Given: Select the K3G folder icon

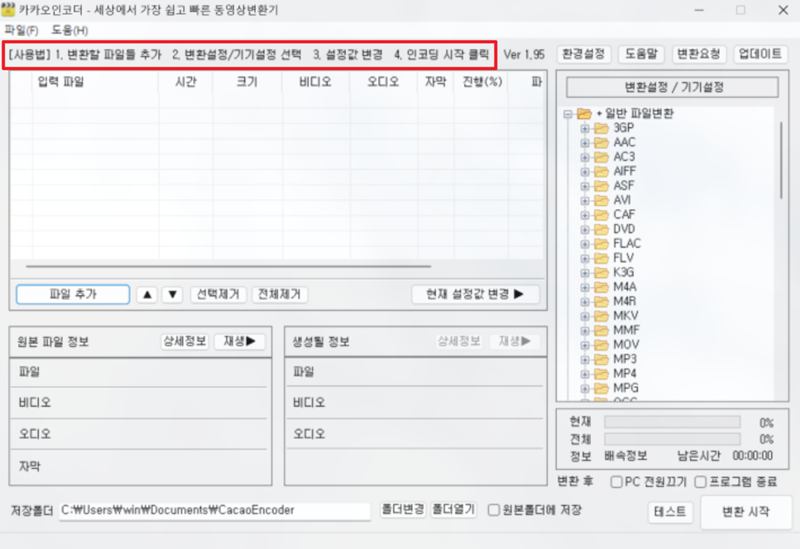Looking at the screenshot, I should point(602,272).
